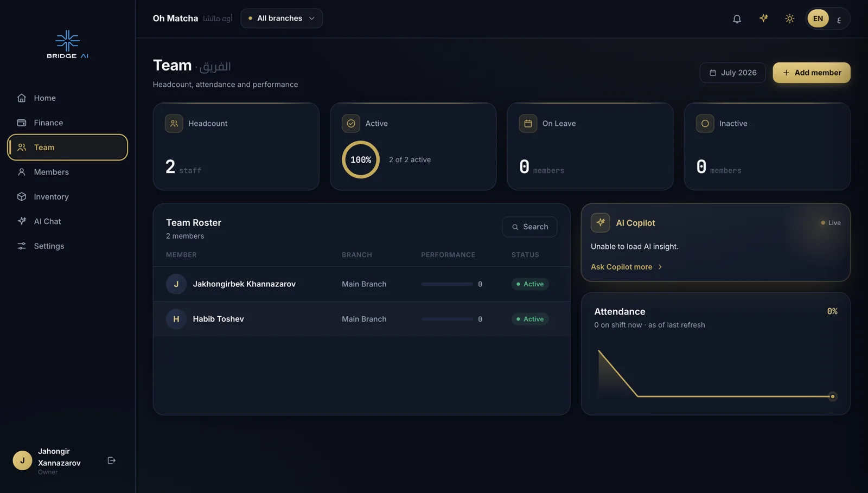Screen dimensions: 868x493
Task: Log out using the sign-out icon
Action: coord(112,460)
